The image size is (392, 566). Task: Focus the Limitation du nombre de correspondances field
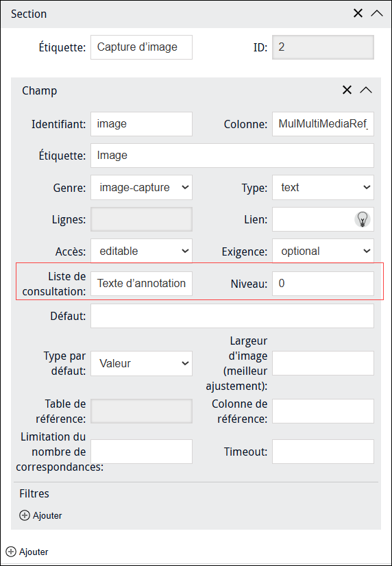(141, 452)
